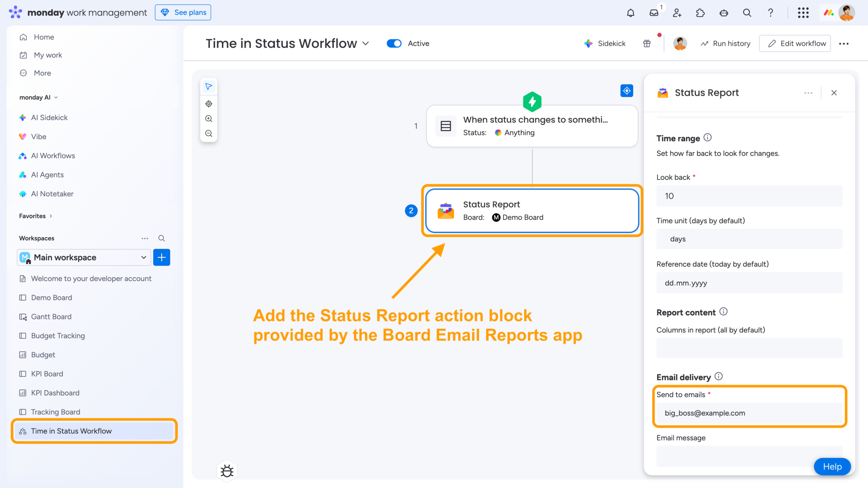868x488 pixels.
Task: Select the zoom out tool on canvas
Action: click(209, 133)
